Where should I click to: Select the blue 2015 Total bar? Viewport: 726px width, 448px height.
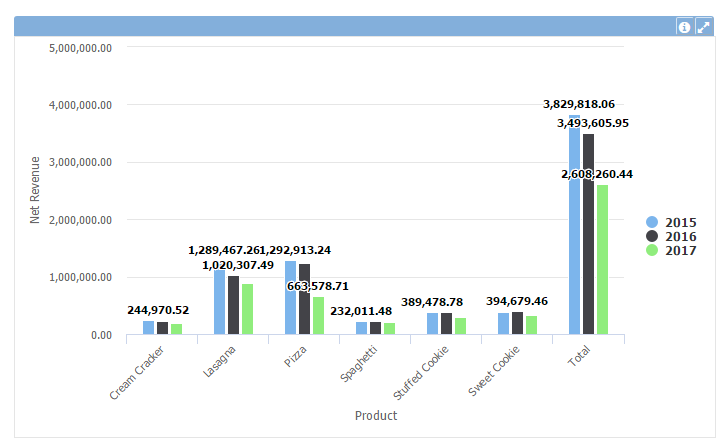(574, 225)
